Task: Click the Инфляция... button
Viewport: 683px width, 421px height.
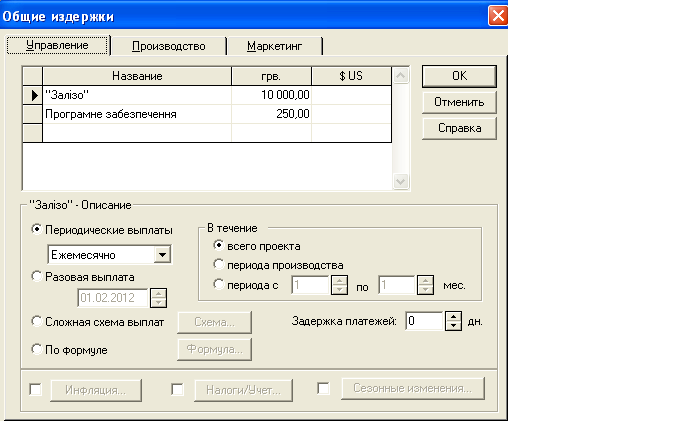Action: pyautogui.click(x=96, y=390)
